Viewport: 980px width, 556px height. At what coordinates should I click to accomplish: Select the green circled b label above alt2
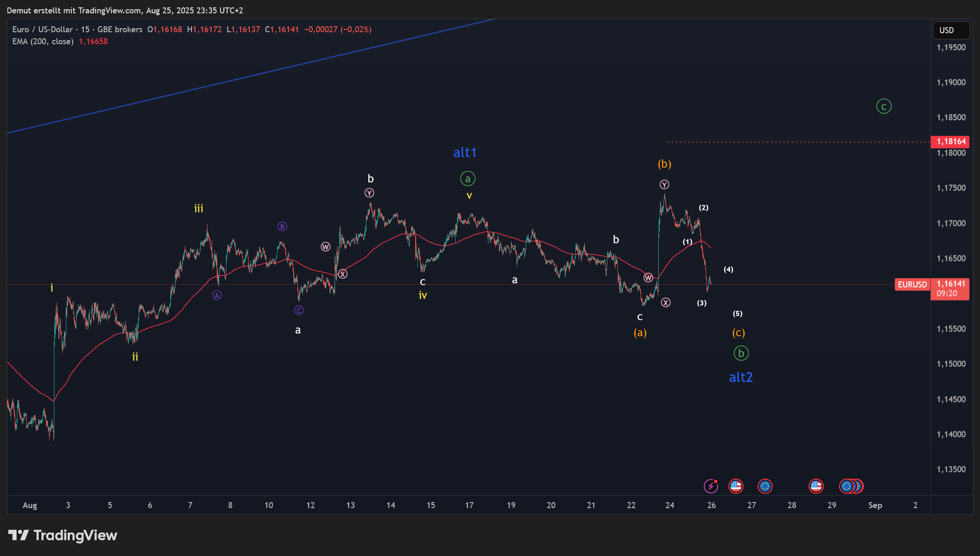(x=741, y=353)
